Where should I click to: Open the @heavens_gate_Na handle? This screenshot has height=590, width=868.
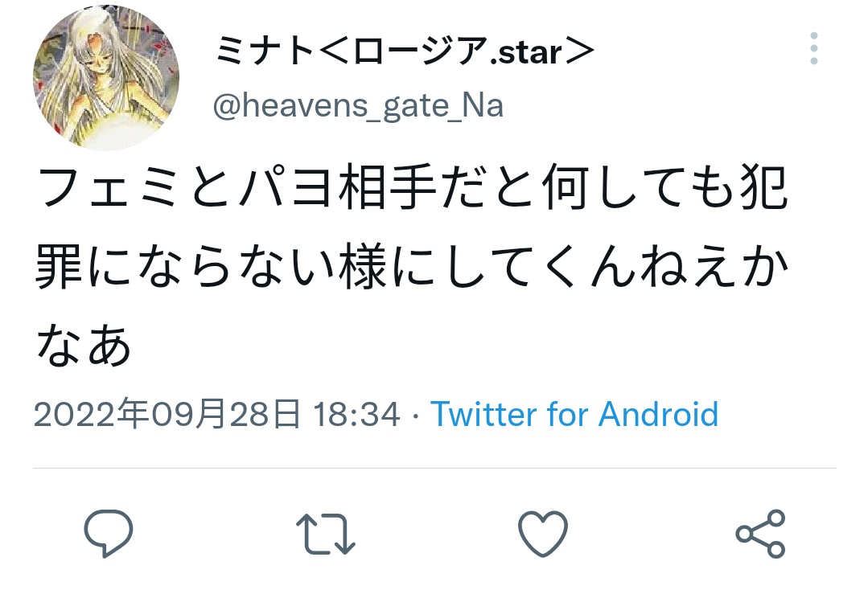358,105
